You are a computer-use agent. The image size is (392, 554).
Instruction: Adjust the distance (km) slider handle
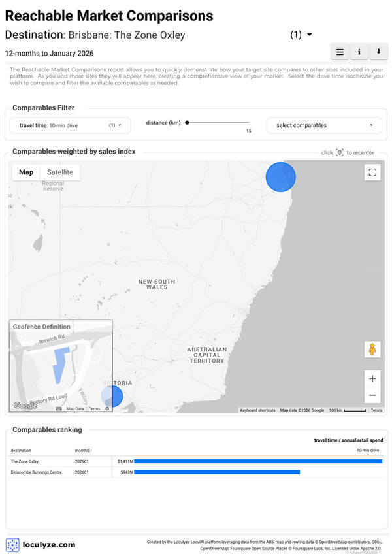pos(188,123)
